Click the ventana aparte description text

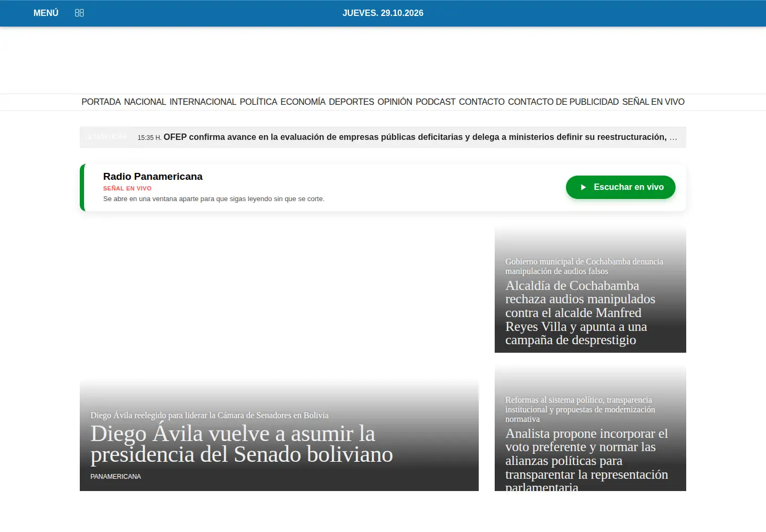[214, 199]
